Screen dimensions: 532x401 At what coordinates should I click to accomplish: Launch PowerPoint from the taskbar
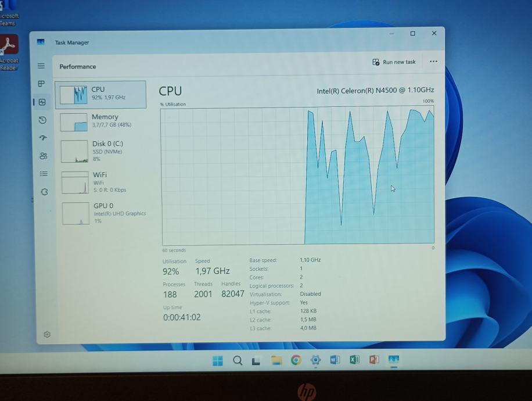click(x=374, y=359)
